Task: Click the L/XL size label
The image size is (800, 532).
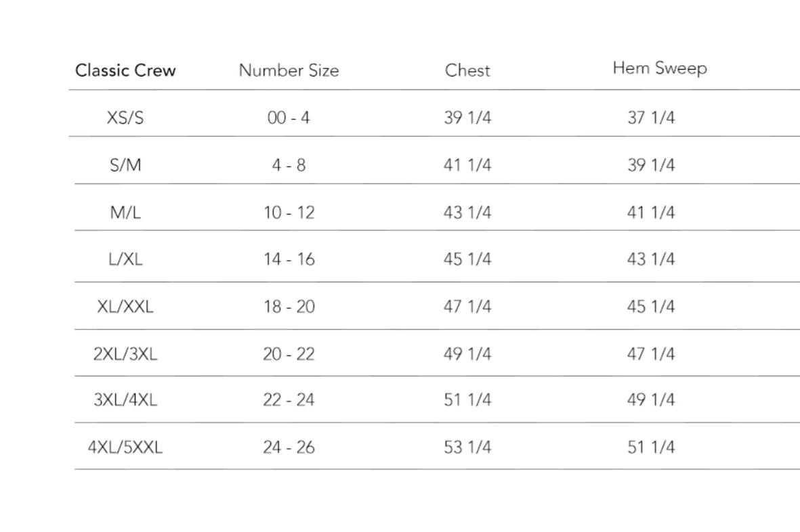Action: [125, 259]
